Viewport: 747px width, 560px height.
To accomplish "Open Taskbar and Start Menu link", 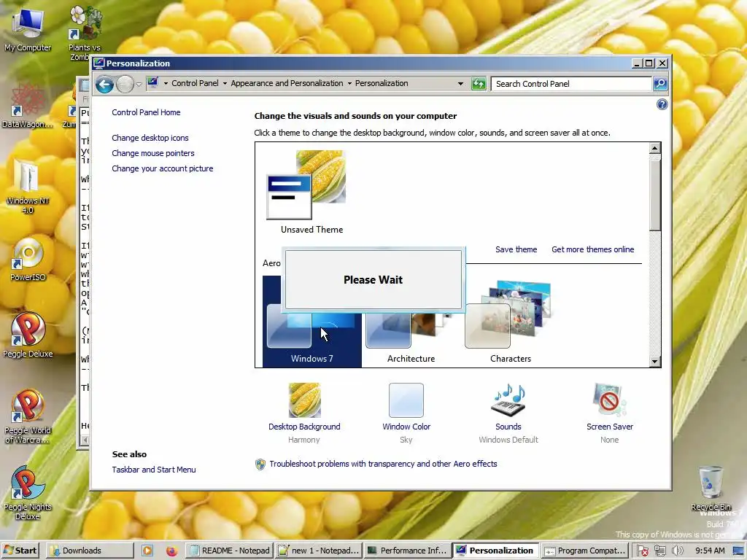I will coord(153,470).
